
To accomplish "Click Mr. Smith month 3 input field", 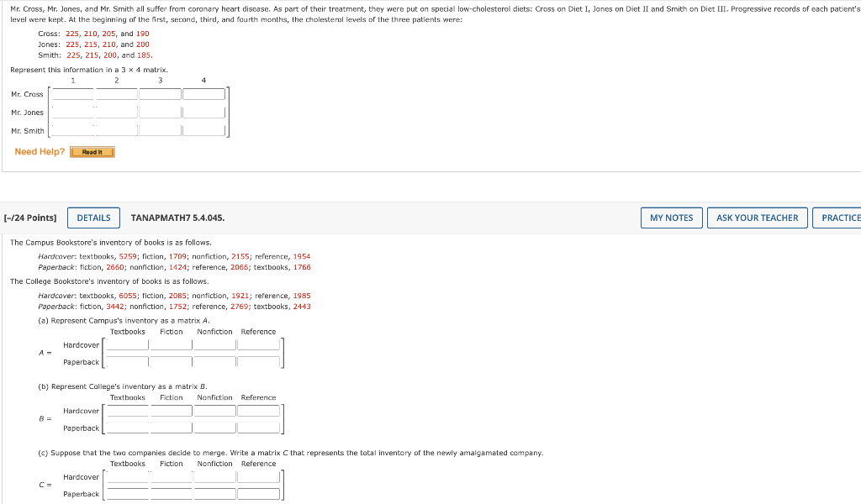I will click(161, 130).
